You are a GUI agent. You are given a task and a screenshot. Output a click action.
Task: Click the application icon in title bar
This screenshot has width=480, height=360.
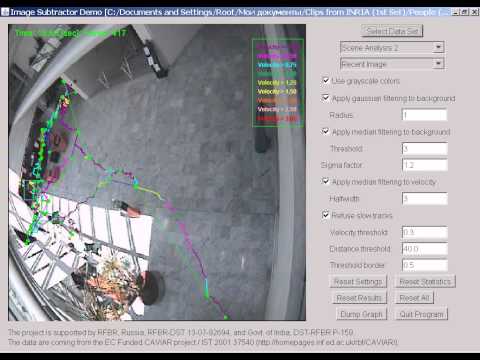pyautogui.click(x=5, y=12)
